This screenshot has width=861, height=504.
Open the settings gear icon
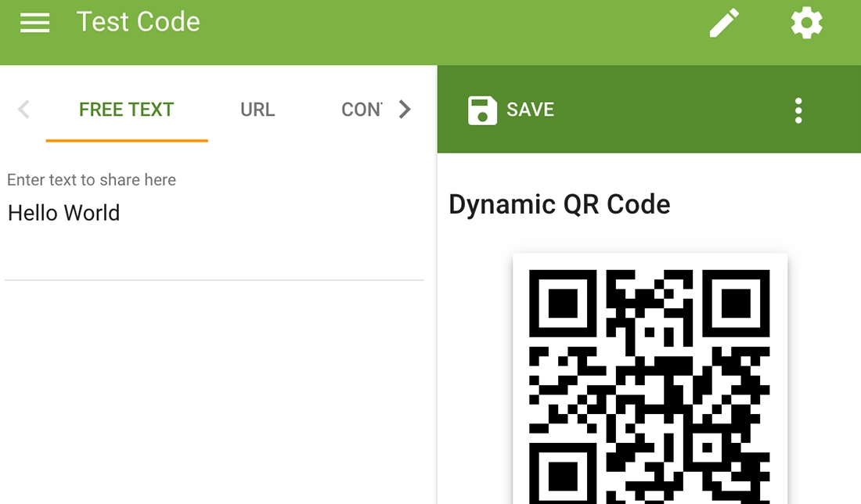(x=806, y=23)
